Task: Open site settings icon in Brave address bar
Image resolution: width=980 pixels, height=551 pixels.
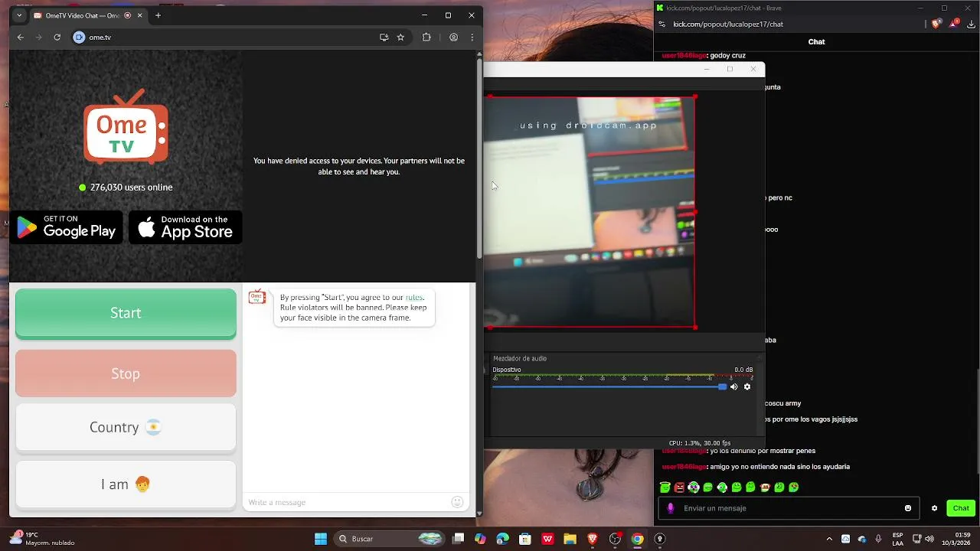Action: tap(661, 24)
